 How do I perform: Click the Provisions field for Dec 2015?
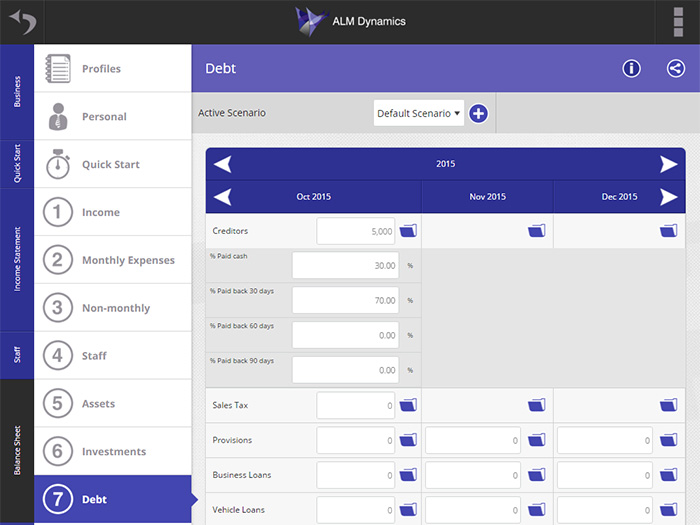(x=604, y=440)
